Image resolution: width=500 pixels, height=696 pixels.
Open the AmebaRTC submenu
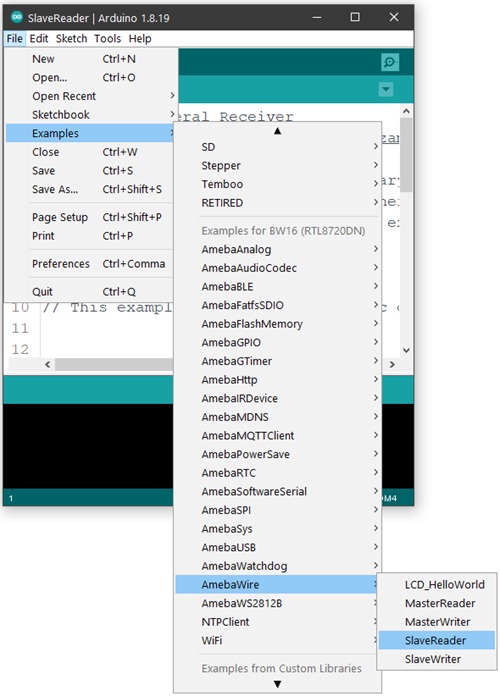click(278, 473)
